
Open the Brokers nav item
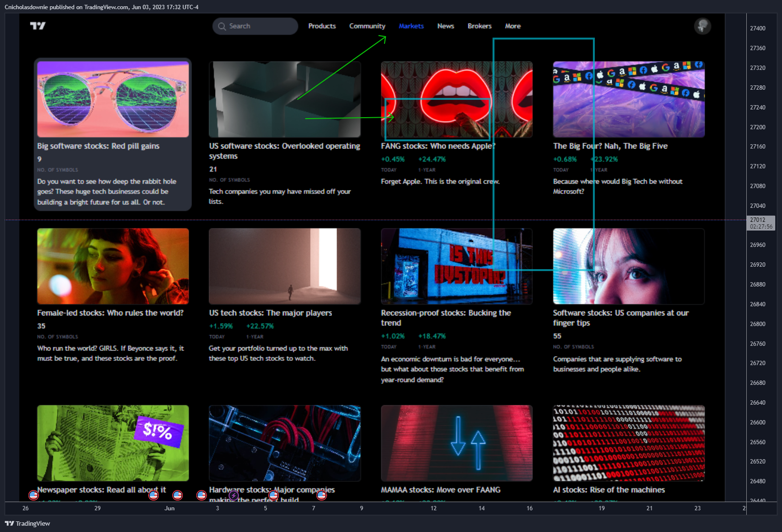coord(480,26)
